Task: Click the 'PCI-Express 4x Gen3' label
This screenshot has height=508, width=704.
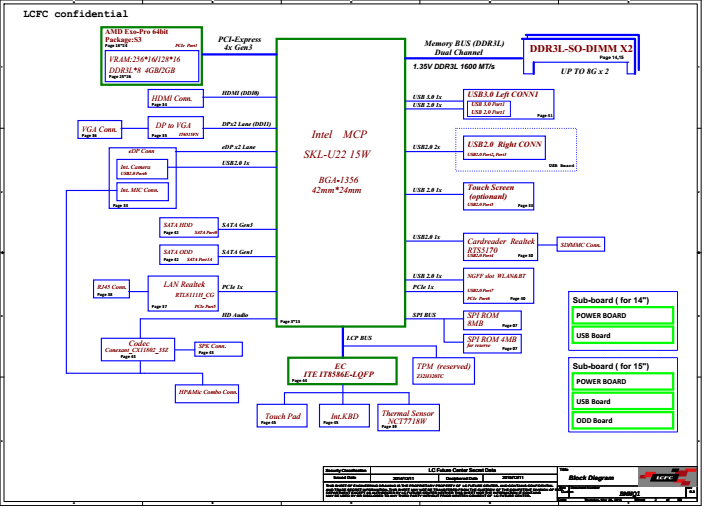Action: [x=239, y=43]
